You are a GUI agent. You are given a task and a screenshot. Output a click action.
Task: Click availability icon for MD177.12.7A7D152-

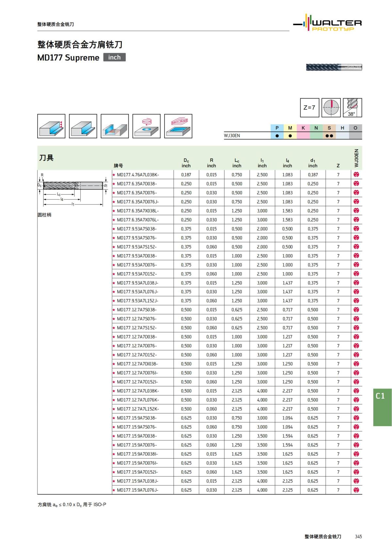pyautogui.click(x=356, y=355)
